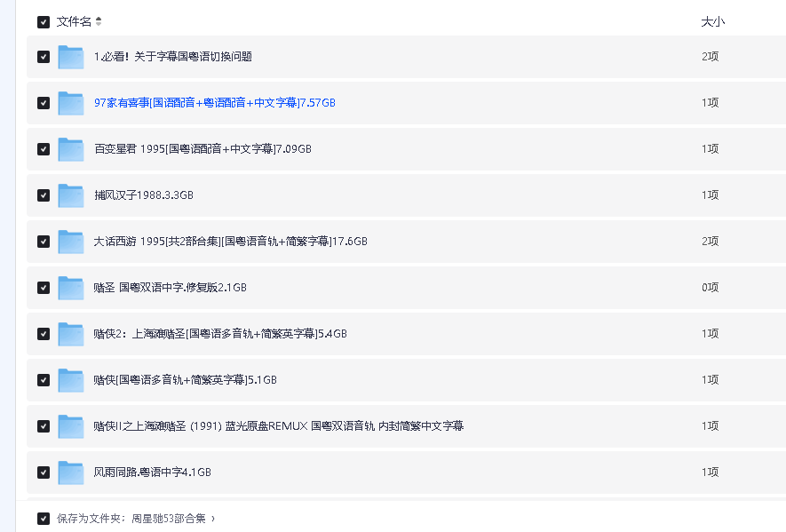Viewport: 786px width, 532px height.
Task: Click folder icon beside 97家有喜事
Action: tap(71, 103)
